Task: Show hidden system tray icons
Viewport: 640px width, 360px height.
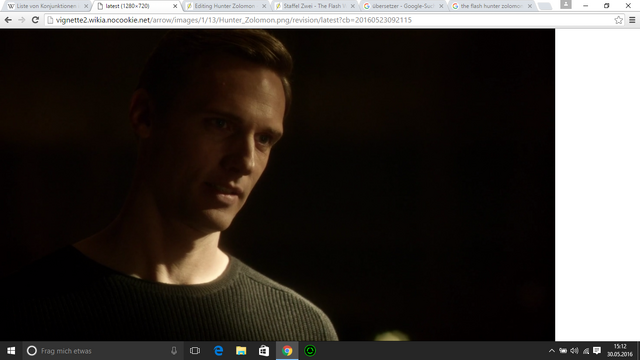Action: click(x=551, y=351)
